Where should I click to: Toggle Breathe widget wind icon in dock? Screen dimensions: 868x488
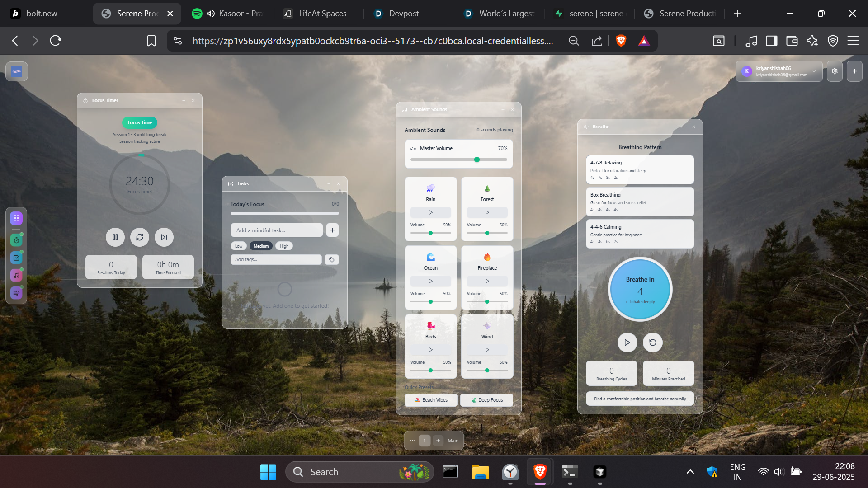point(16,293)
